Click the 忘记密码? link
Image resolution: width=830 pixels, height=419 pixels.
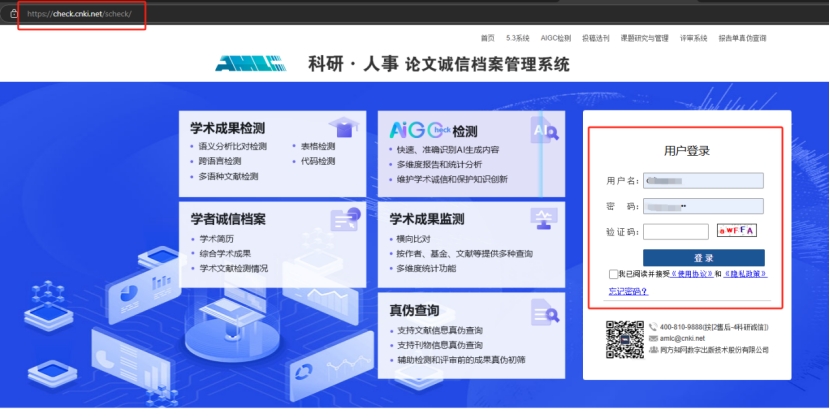(628, 292)
